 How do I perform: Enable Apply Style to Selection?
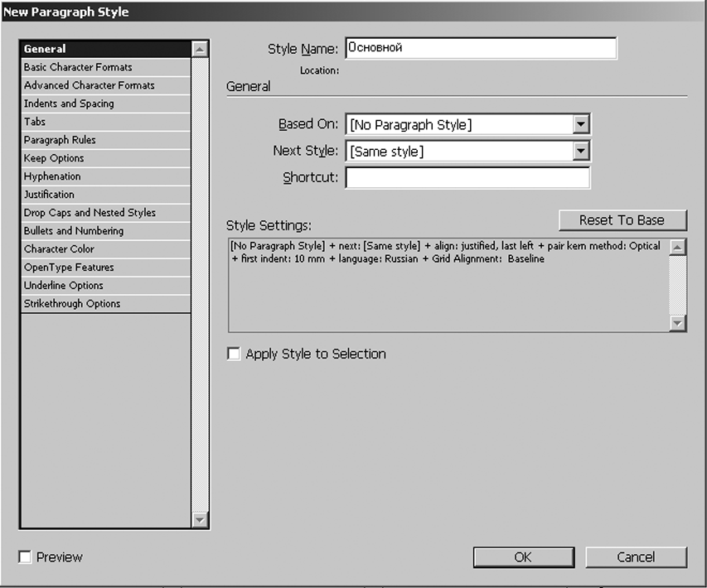(234, 354)
